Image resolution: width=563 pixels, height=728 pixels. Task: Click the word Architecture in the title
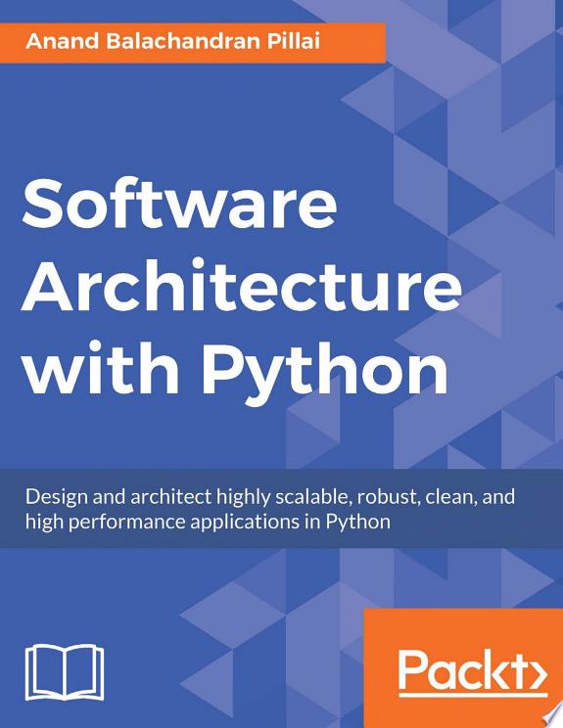(x=241, y=285)
